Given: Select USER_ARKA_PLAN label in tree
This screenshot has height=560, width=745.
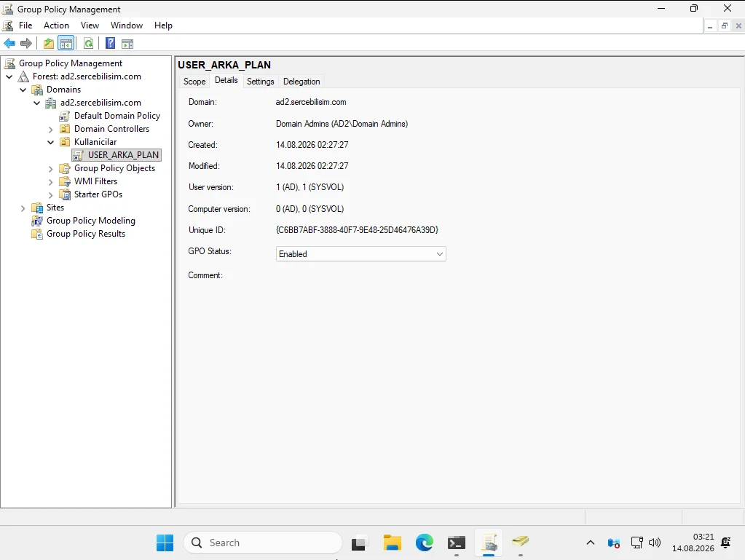Looking at the screenshot, I should coord(123,155).
